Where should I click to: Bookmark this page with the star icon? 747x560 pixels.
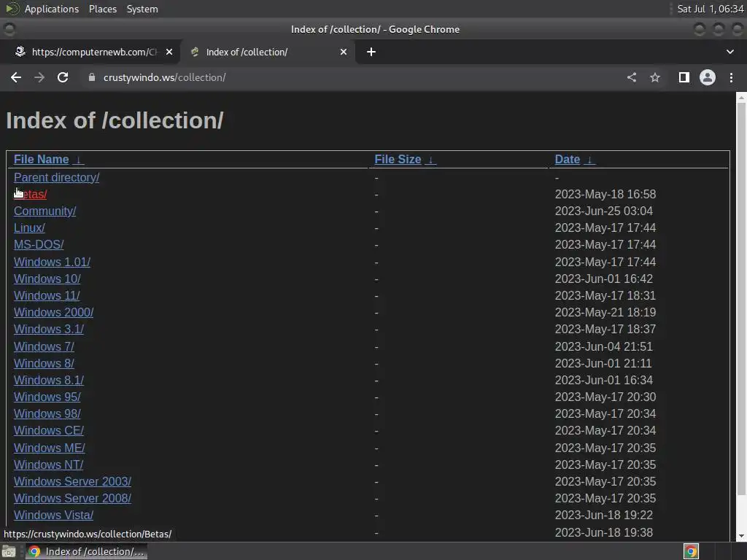(655, 77)
